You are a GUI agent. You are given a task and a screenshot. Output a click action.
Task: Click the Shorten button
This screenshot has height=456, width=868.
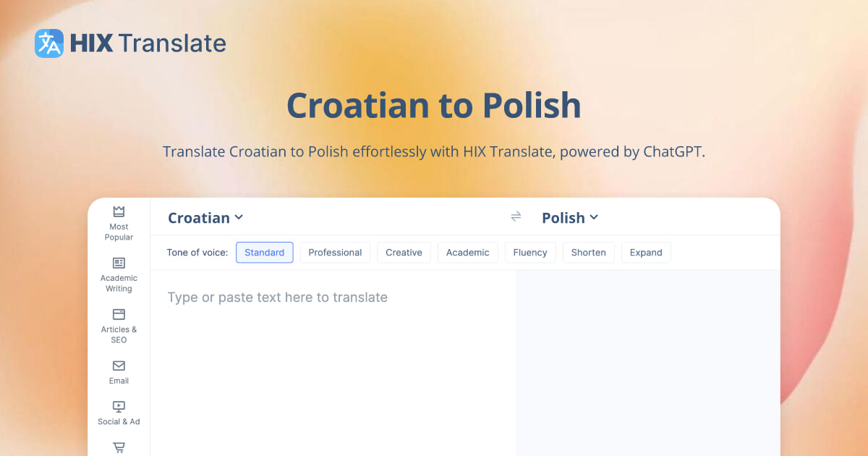pyautogui.click(x=588, y=252)
